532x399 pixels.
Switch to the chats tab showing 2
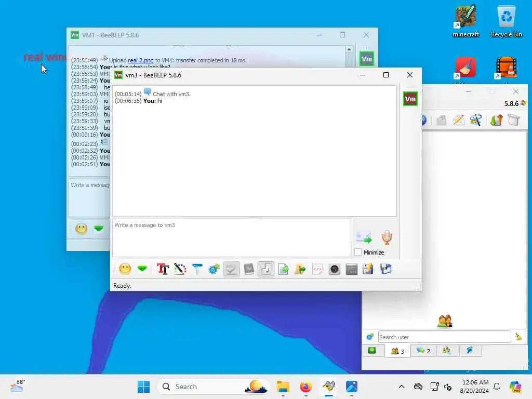423,351
